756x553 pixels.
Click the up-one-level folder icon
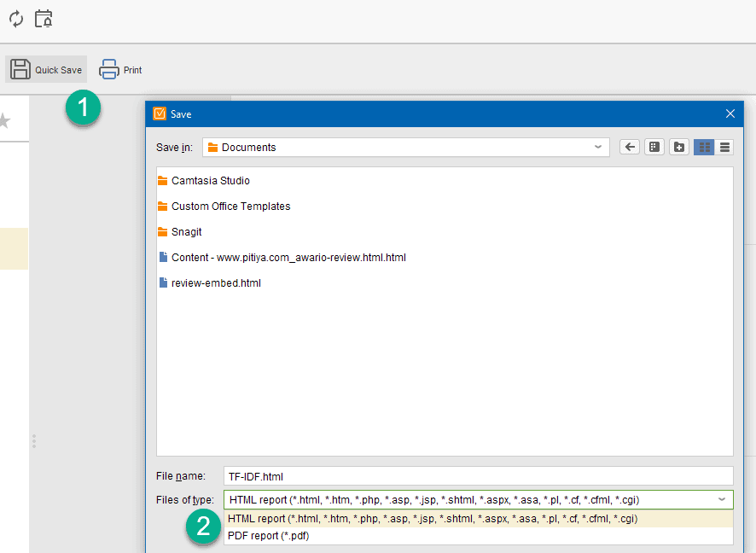pyautogui.click(x=654, y=147)
